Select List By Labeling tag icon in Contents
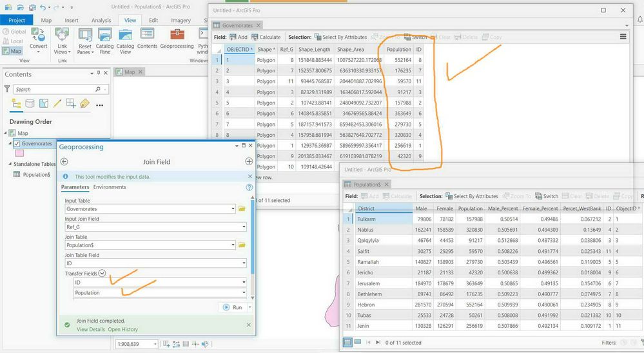 (x=84, y=103)
